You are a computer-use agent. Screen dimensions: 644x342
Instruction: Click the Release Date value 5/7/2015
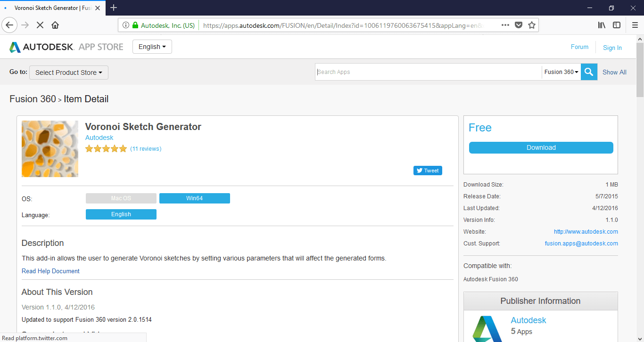(607, 196)
